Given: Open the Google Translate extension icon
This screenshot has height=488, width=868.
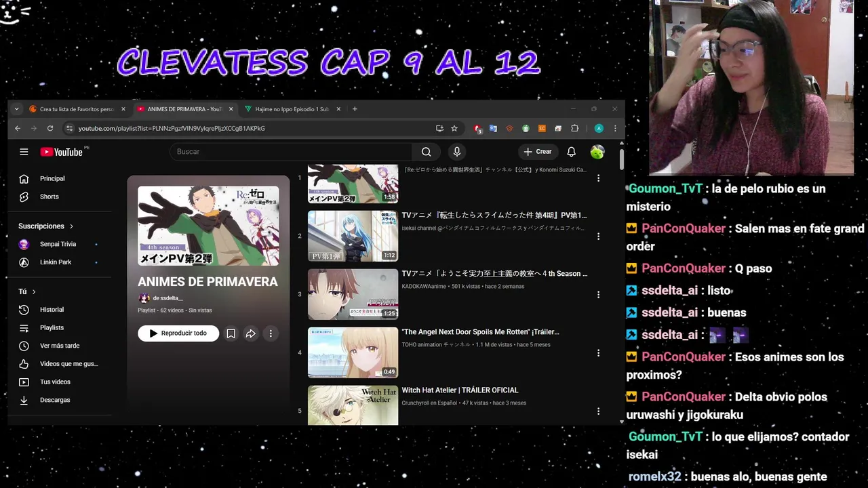Looking at the screenshot, I should [x=493, y=128].
